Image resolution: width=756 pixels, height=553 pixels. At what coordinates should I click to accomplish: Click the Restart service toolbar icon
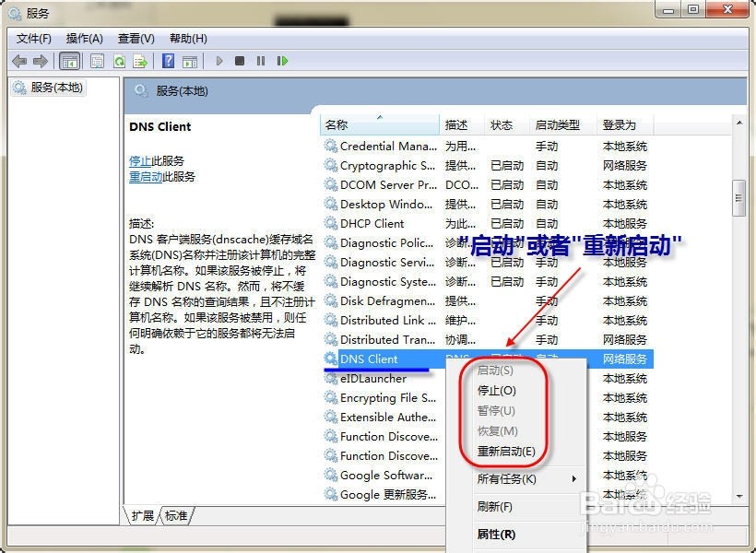(282, 61)
